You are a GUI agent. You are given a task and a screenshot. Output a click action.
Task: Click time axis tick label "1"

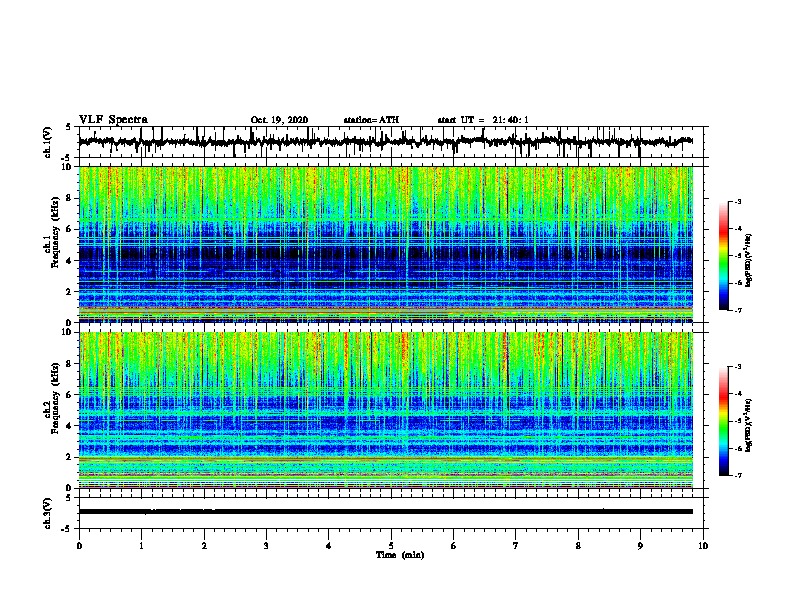click(x=141, y=546)
